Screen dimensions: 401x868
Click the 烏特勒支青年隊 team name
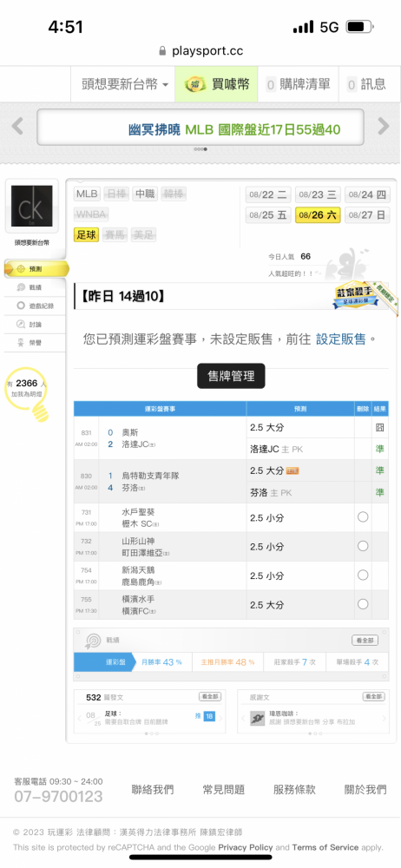click(x=150, y=476)
